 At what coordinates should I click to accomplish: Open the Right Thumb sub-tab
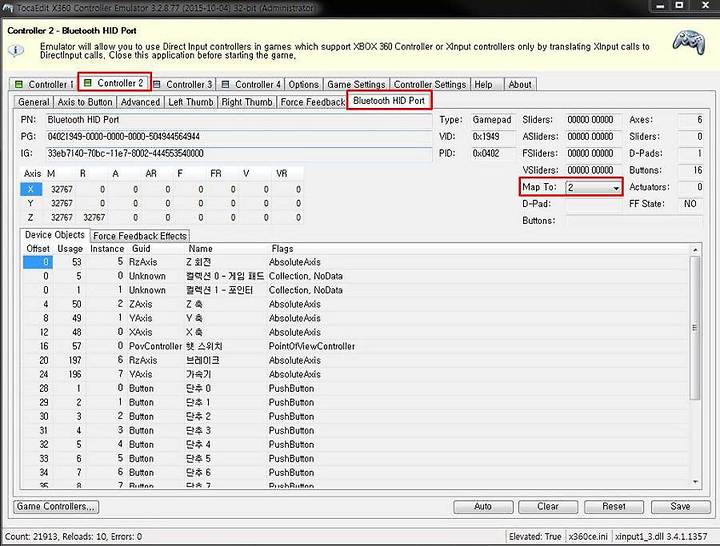[x=247, y=102]
